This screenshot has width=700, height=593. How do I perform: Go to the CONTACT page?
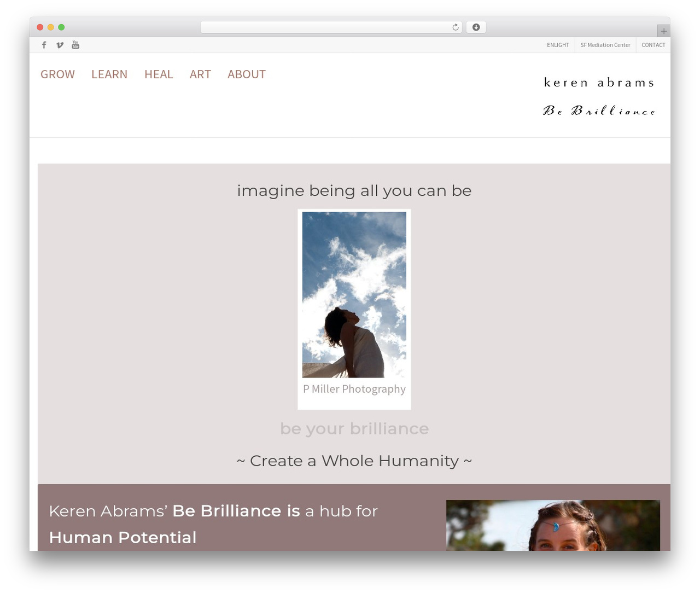[x=654, y=45]
